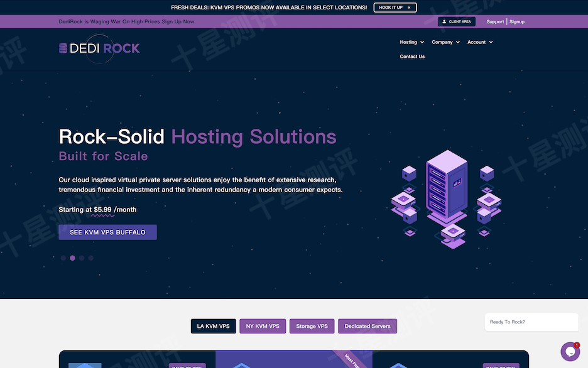The height and width of the screenshot is (368, 588).
Task: Expand the Hosting dropdown menu
Action: tap(411, 42)
